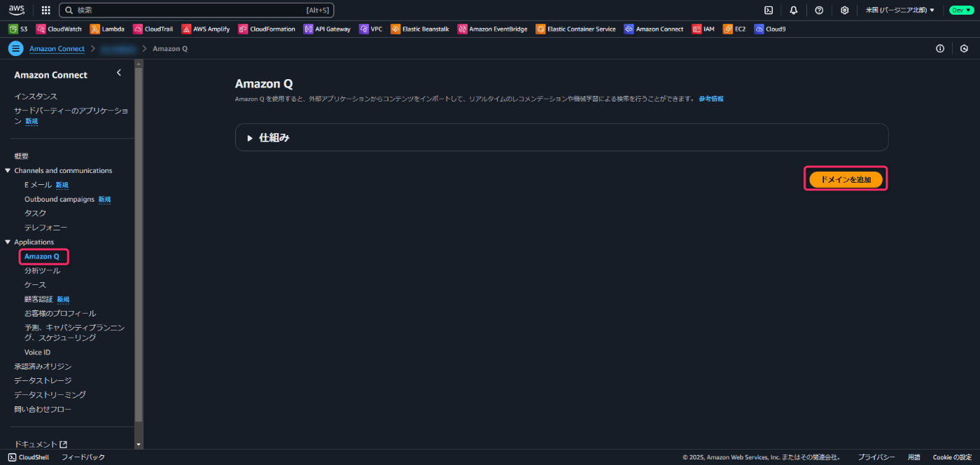Collapse the Channels and communications group

point(8,171)
